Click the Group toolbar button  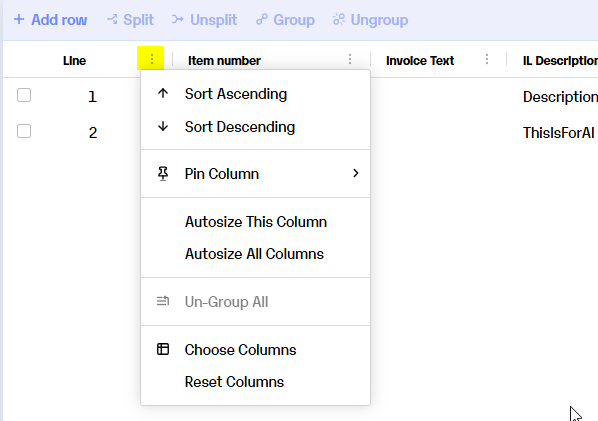[x=285, y=19]
